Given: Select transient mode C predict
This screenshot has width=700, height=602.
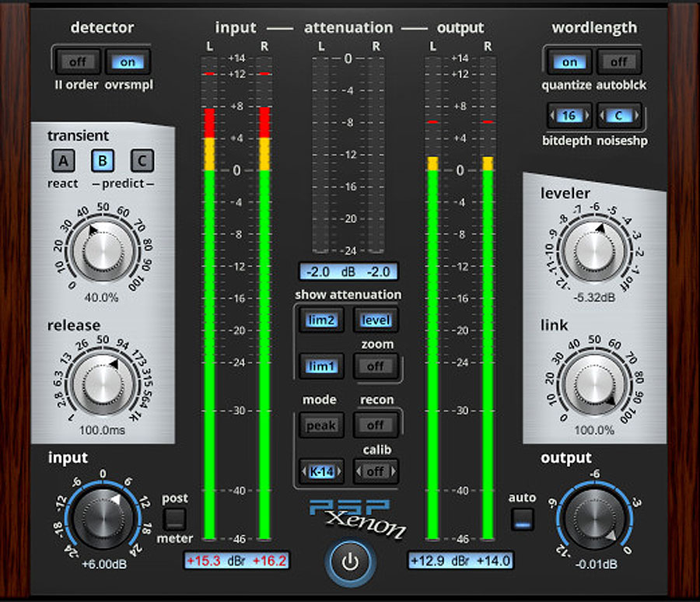Looking at the screenshot, I should point(142,162).
